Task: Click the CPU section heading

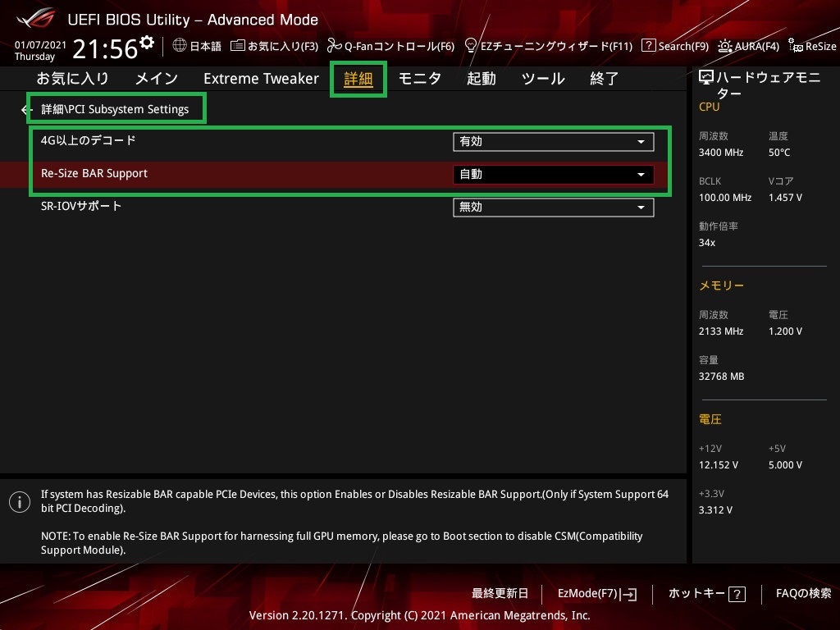Action: point(710,107)
